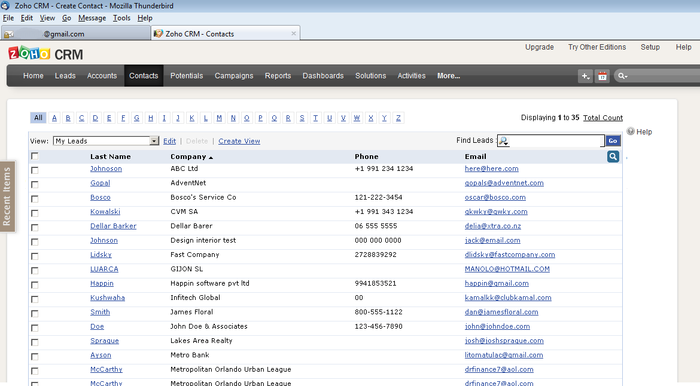Tick the Dellar Barker row checkbox
The image size is (700, 386).
(34, 227)
